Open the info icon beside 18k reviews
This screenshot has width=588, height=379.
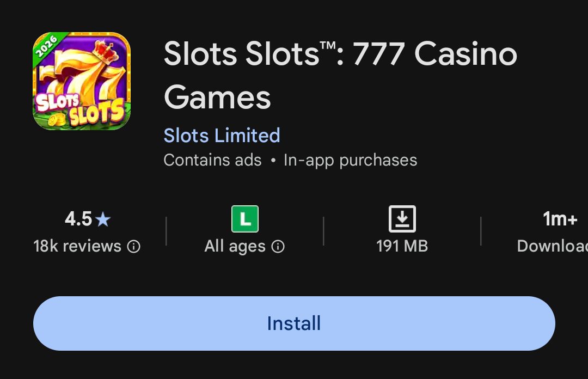(x=133, y=247)
